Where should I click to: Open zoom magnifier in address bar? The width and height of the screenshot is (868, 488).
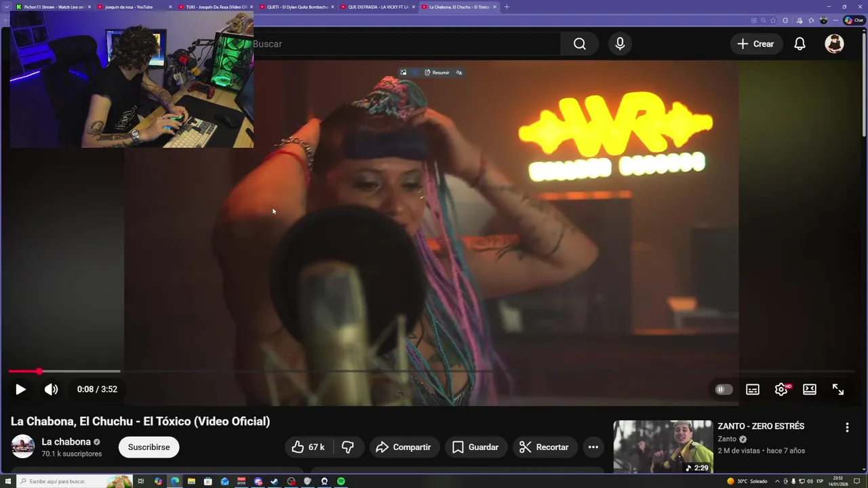(763, 20)
